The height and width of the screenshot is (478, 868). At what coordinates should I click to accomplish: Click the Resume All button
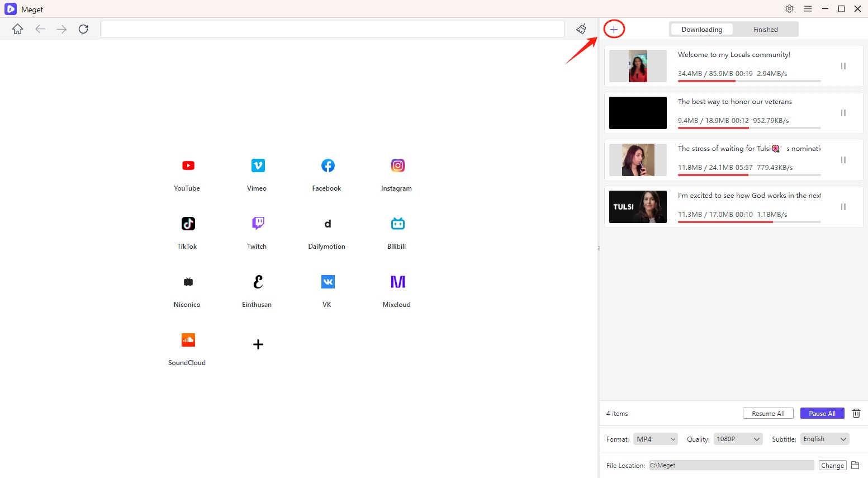(768, 413)
